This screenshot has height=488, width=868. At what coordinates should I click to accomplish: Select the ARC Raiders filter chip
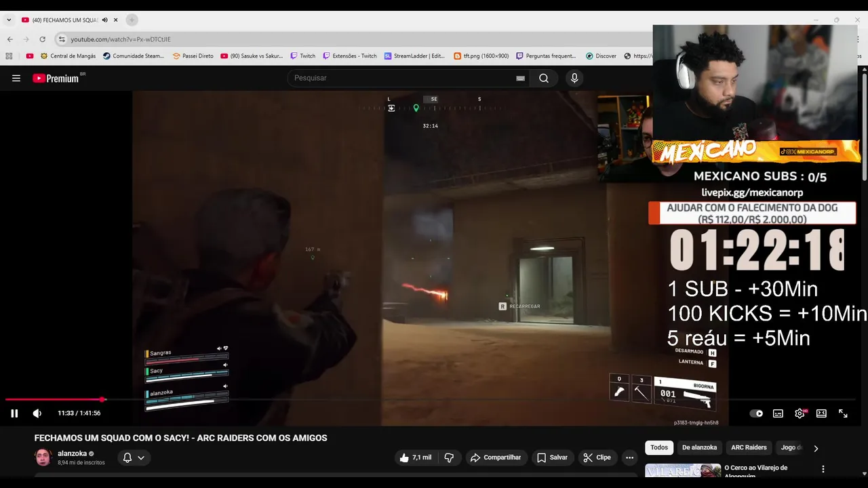(x=749, y=447)
